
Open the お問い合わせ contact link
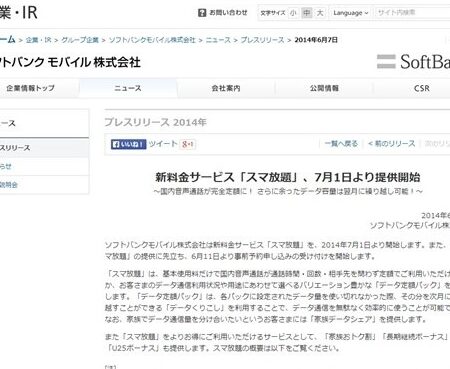[228, 13]
